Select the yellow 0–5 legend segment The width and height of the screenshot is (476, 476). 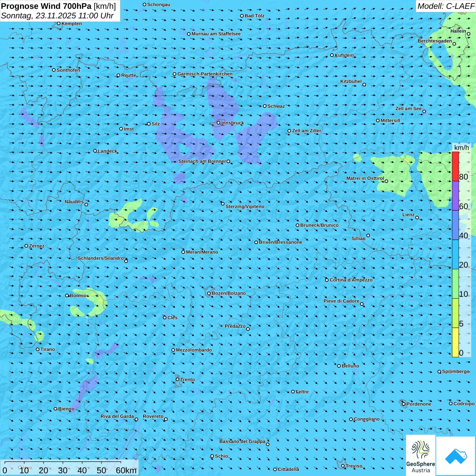[x=455, y=342]
